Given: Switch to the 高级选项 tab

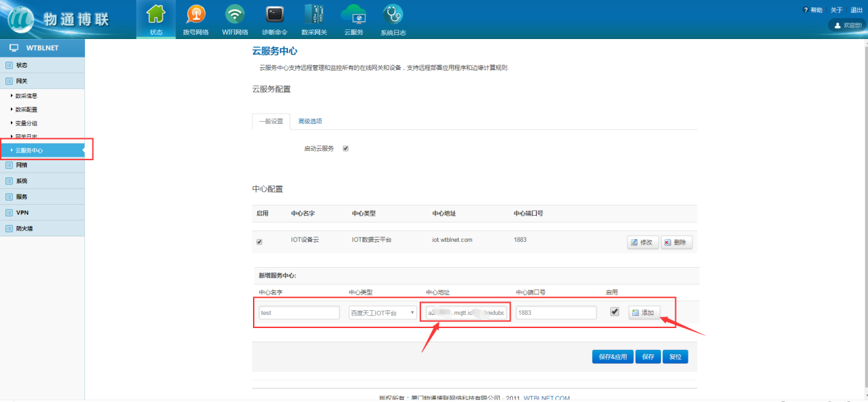Looking at the screenshot, I should pyautogui.click(x=310, y=121).
